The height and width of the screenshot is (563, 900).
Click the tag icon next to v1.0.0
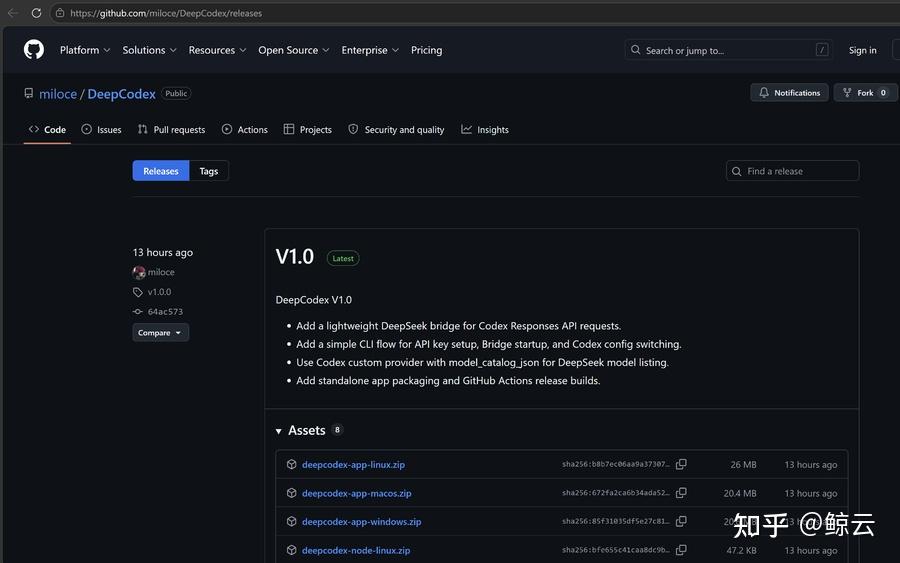pyautogui.click(x=138, y=292)
